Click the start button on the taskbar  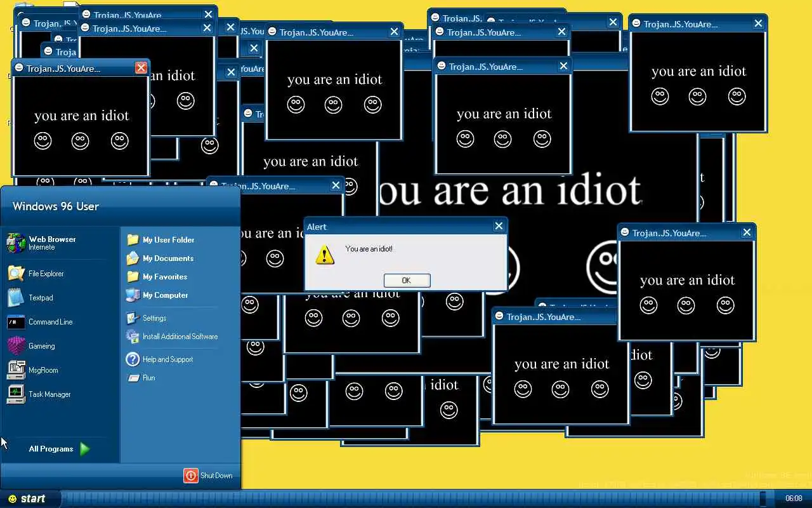point(29,499)
